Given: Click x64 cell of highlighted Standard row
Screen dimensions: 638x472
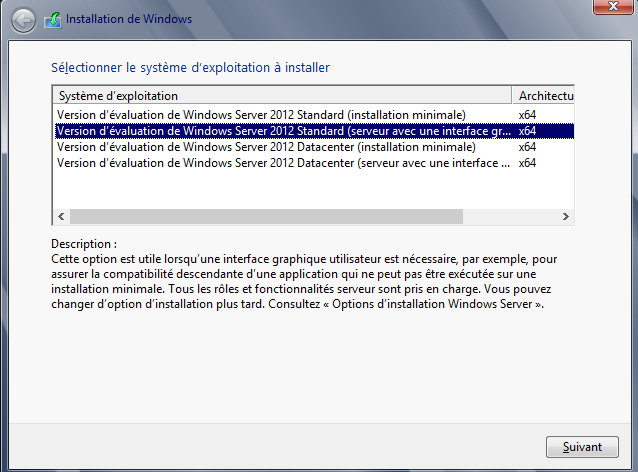Looking at the screenshot, I should (x=527, y=131).
